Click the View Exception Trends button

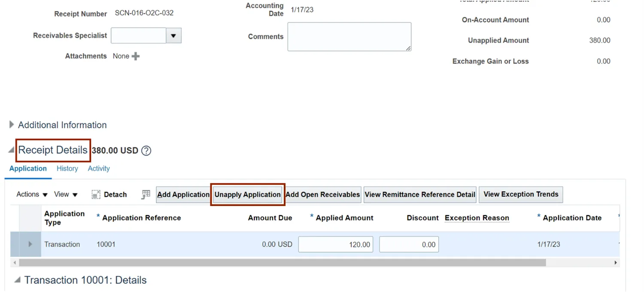click(x=521, y=194)
